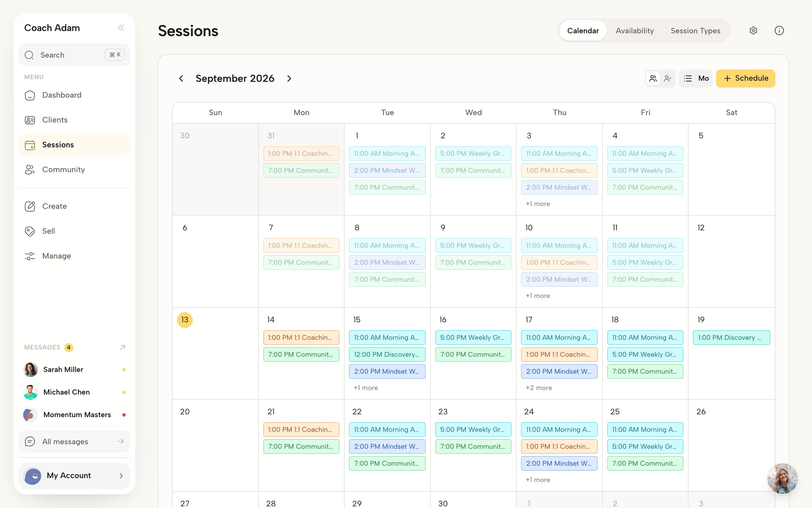Click the All messages button
This screenshot has height=508, width=812.
(74, 441)
